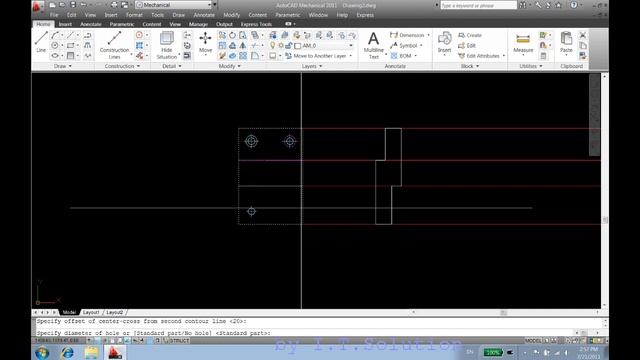
Task: Click the Save icon in quick access toolbar
Action: [x=73, y=5]
